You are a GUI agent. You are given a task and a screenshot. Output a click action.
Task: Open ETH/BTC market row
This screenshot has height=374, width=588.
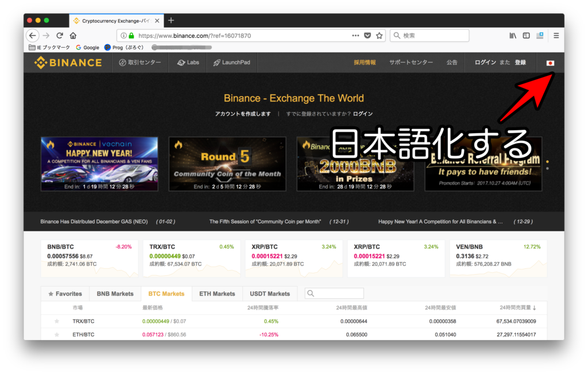click(x=294, y=334)
